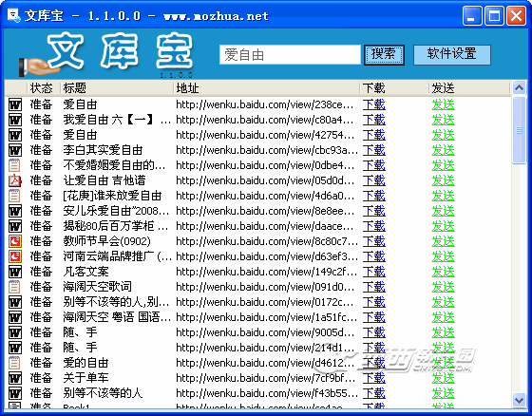
Task: Click 下载 link for 凡客文案
Action: click(x=374, y=272)
